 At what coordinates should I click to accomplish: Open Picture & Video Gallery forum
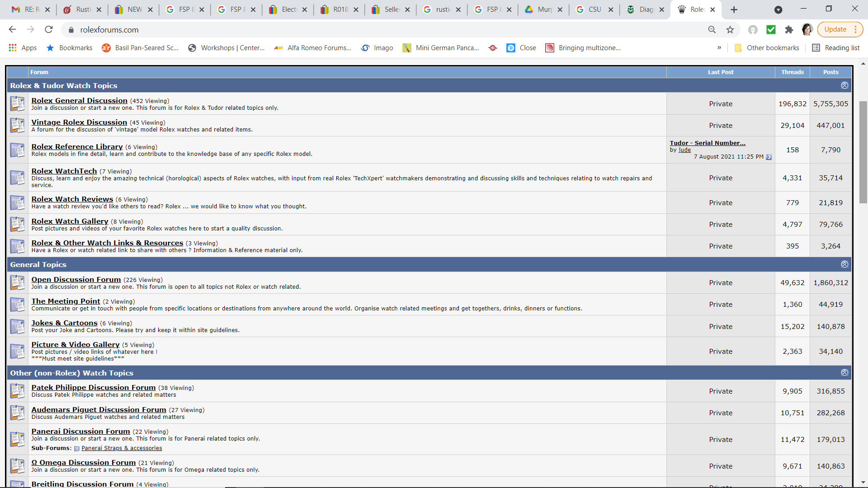point(75,344)
